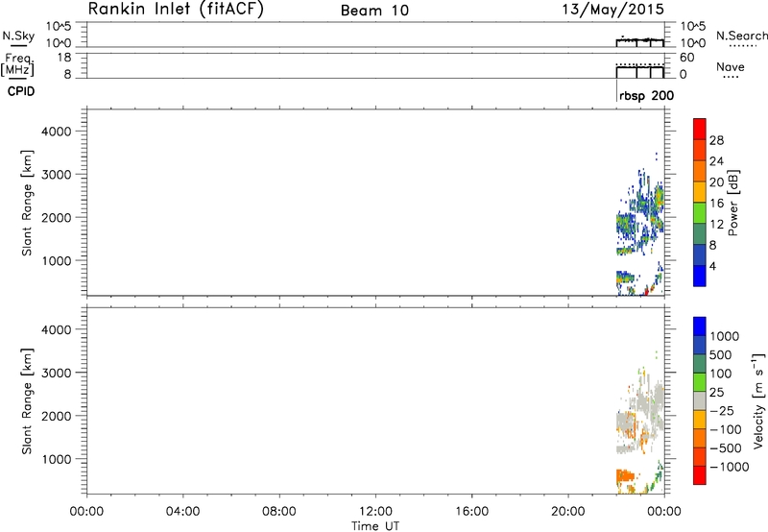Click the 'Rankin Inlet (fitACF)' plot title
The image size is (768, 532).
(176, 10)
